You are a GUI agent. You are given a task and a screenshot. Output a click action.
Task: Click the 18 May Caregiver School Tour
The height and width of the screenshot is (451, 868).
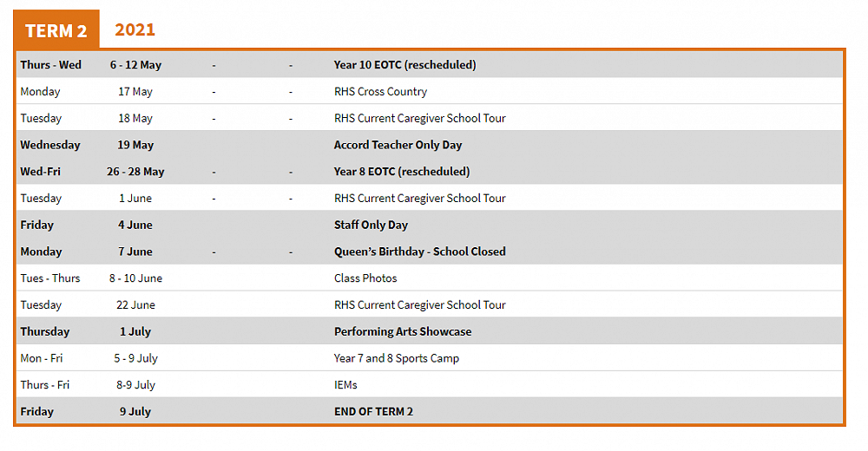coord(419,119)
